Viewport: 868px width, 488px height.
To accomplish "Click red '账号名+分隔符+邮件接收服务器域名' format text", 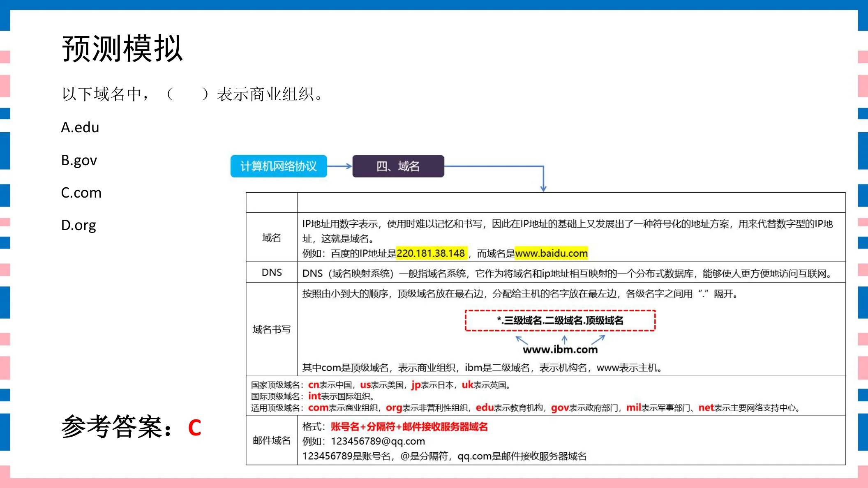I will 409,426.
